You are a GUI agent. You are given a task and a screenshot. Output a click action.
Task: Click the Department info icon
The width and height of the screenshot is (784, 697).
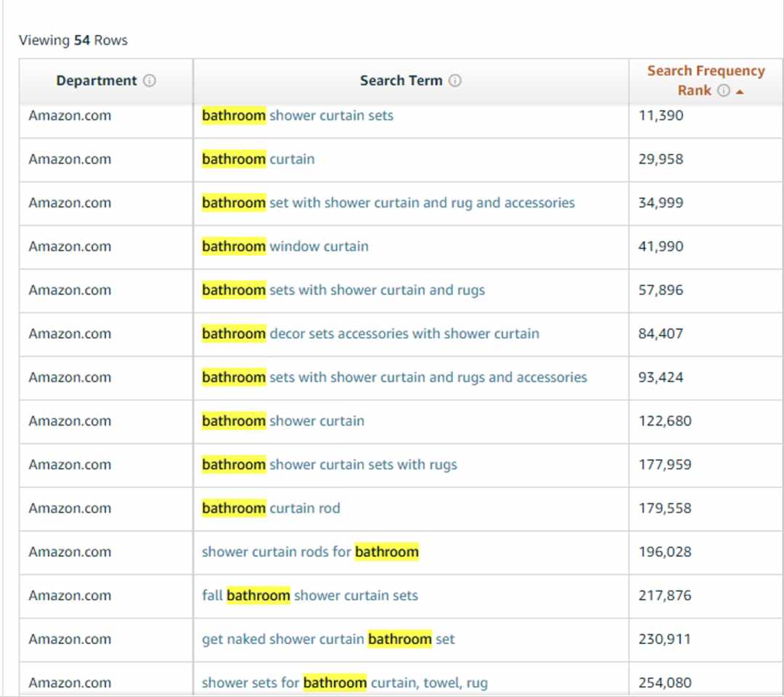[150, 81]
